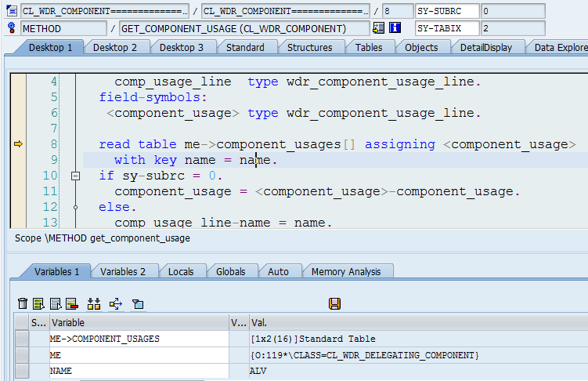Click line number 8 in editor gutter
The image size is (588, 381).
click(x=54, y=144)
